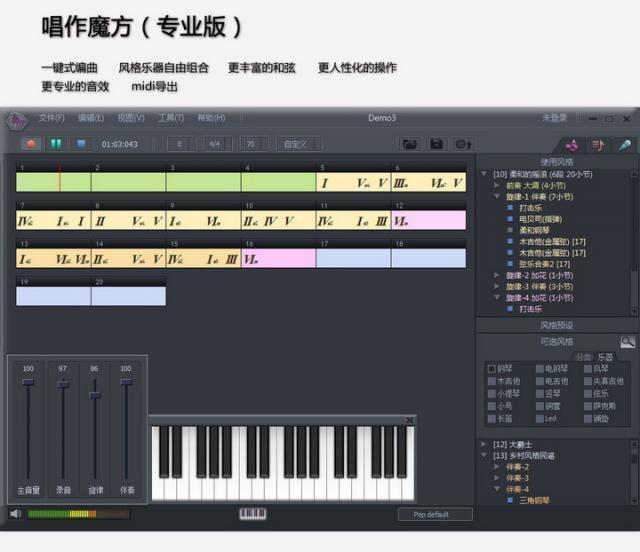Viewport: 640px width, 552px height.
Task: Click the blue stop button
Action: tap(82, 144)
